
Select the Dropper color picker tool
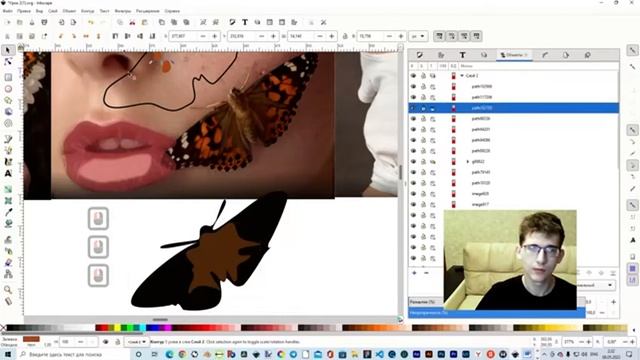(8, 212)
